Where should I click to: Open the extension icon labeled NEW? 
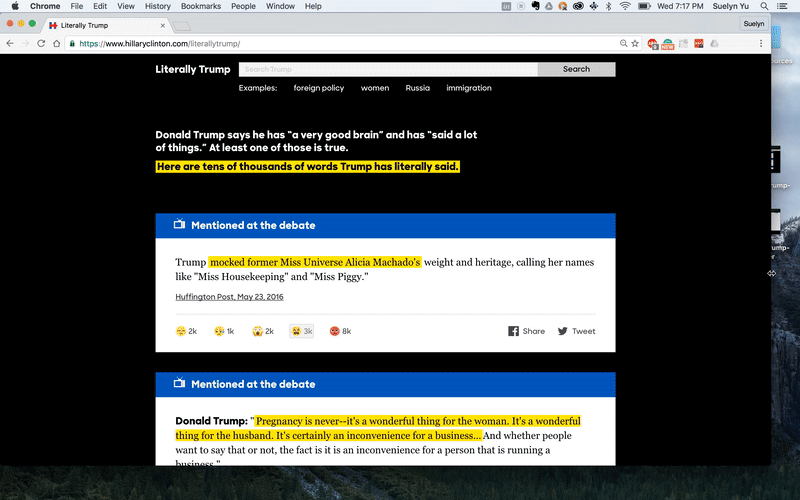667,44
